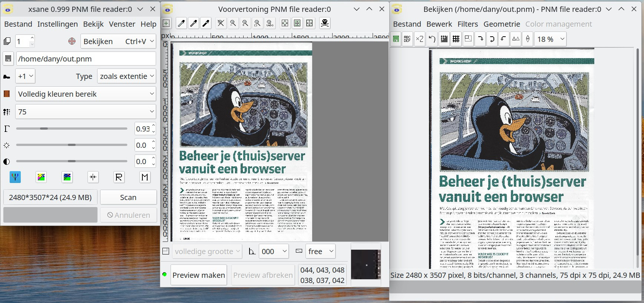644x303 pixels.
Task: Zoom out with the minus magnifier icon
Action: [x=233, y=23]
